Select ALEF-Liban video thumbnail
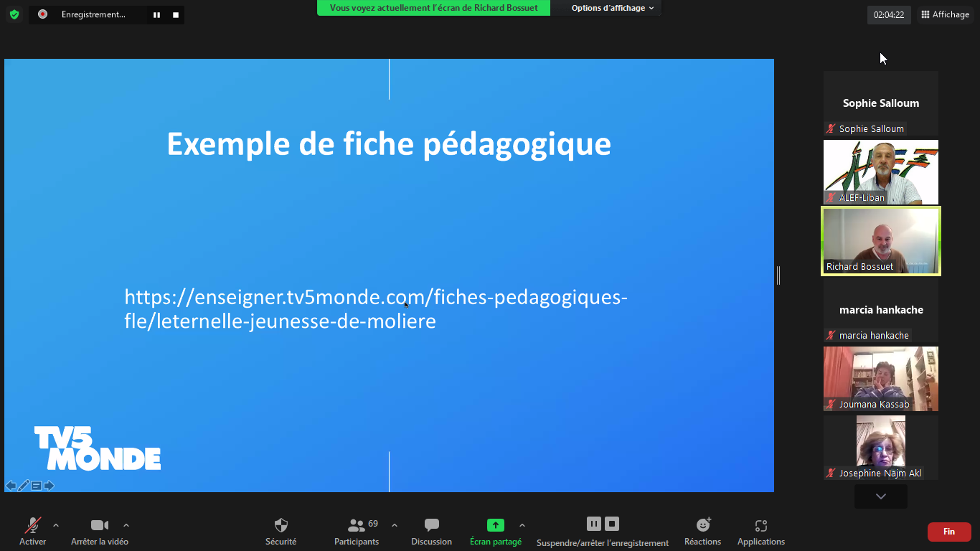 point(881,172)
